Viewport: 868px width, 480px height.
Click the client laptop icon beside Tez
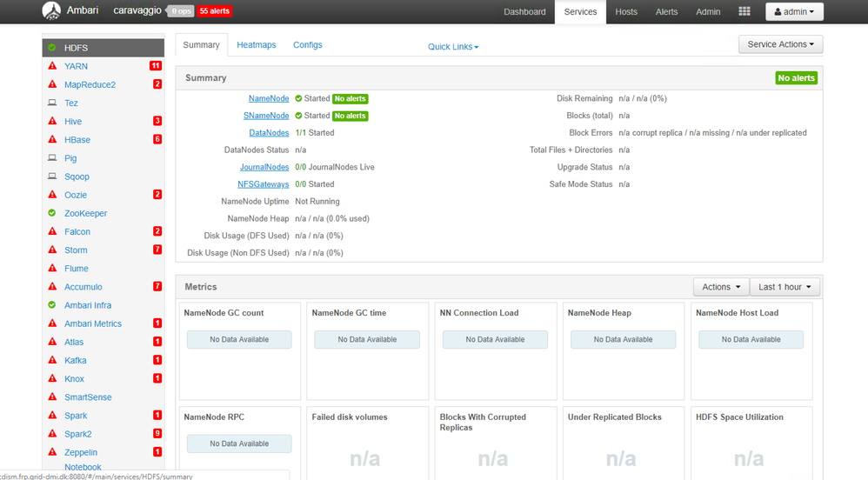52,103
